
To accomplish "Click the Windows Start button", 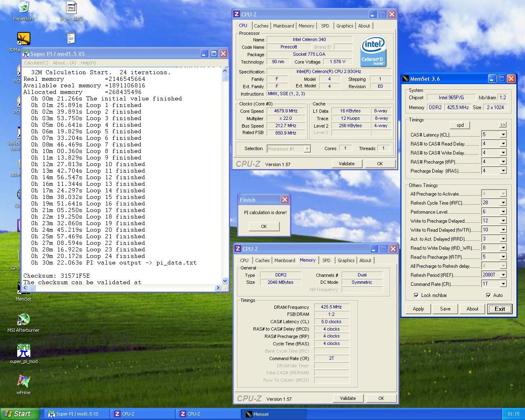I will click(x=20, y=414).
